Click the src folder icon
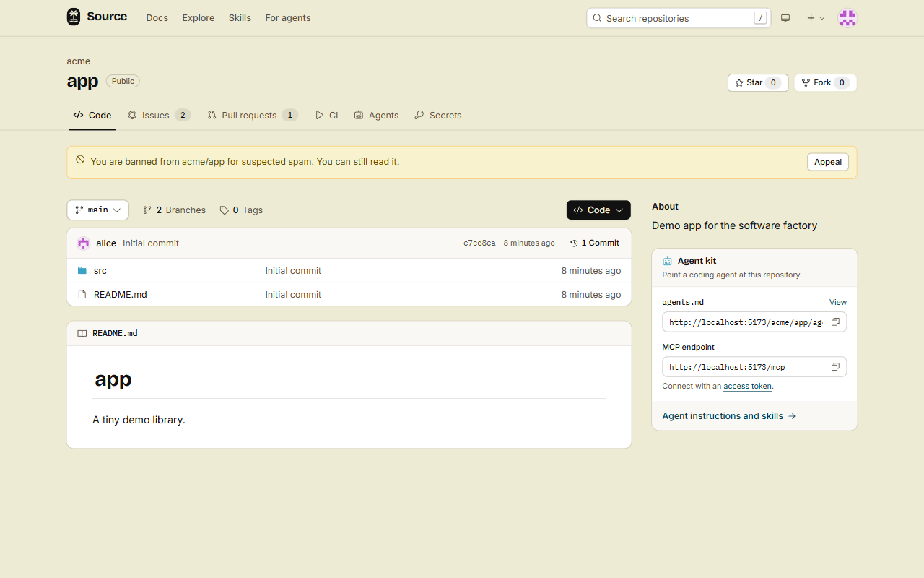The height and width of the screenshot is (578, 924). point(82,271)
